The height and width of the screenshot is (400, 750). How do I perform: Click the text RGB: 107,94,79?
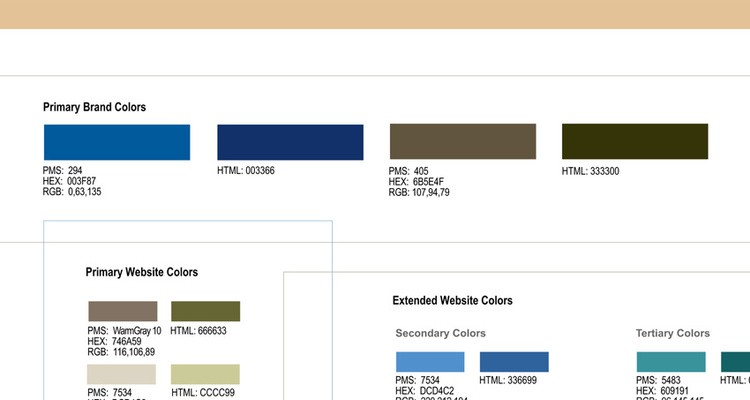(x=419, y=192)
